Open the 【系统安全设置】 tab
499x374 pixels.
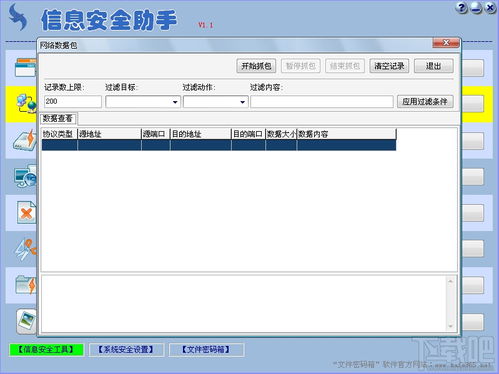click(x=126, y=350)
